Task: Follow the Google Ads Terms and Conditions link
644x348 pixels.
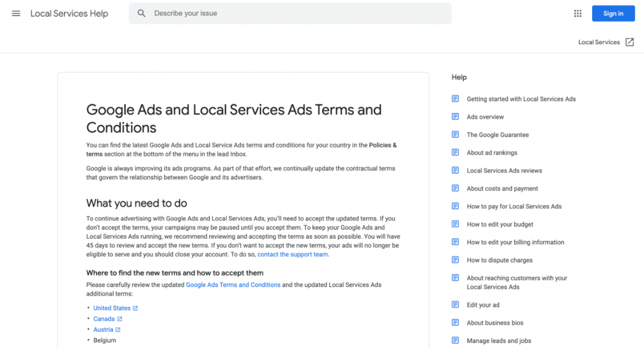Action: [233, 285]
